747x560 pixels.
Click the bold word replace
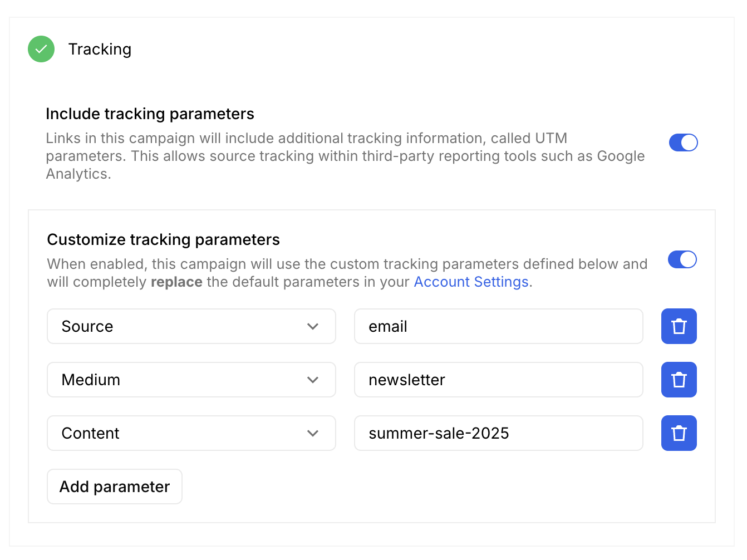tap(176, 282)
